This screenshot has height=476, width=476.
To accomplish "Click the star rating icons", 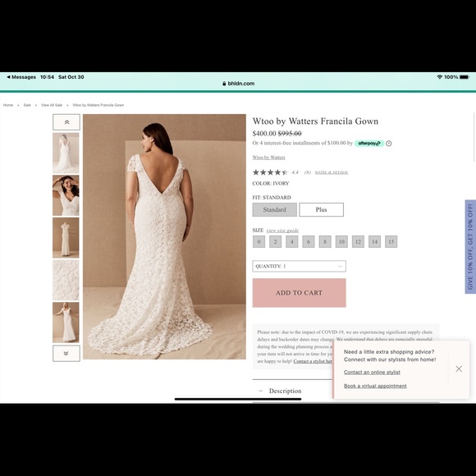I will point(270,172).
